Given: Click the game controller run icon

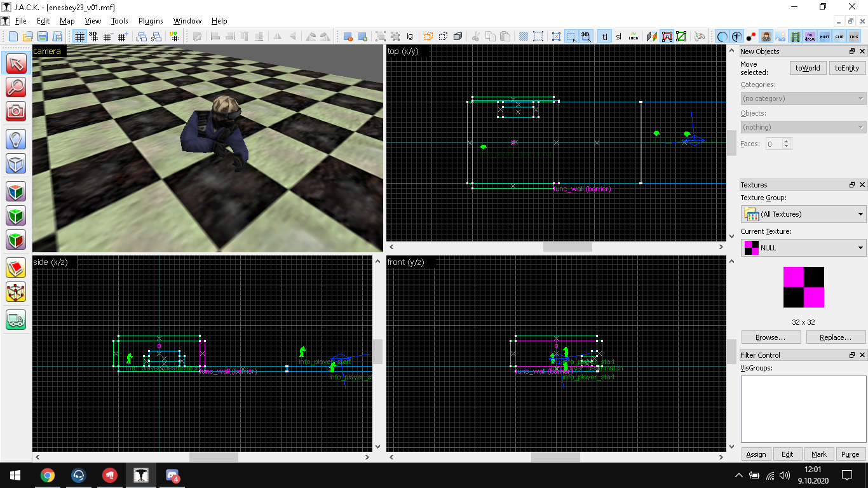Looking at the screenshot, I should point(700,36).
